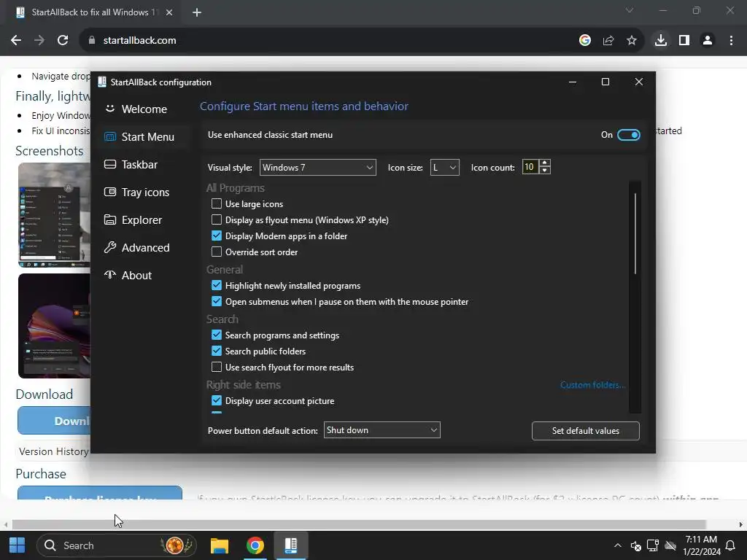Click the Chrome forward arrow
This screenshot has width=747, height=560.
pyautogui.click(x=39, y=41)
